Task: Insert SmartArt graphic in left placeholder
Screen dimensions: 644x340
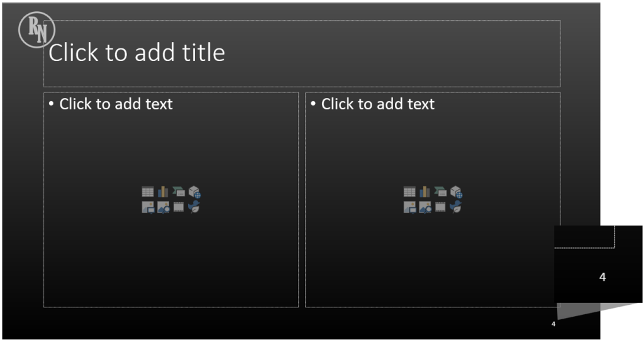Action: pyautogui.click(x=179, y=192)
